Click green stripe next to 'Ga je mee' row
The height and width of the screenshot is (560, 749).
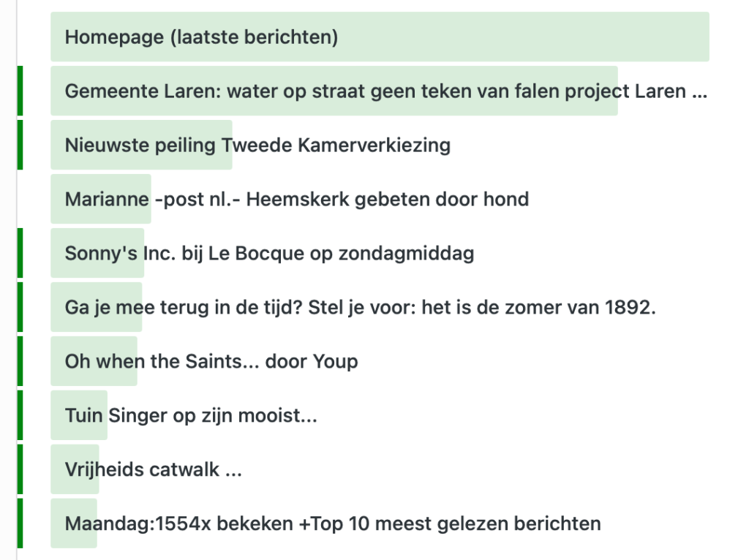pyautogui.click(x=20, y=307)
